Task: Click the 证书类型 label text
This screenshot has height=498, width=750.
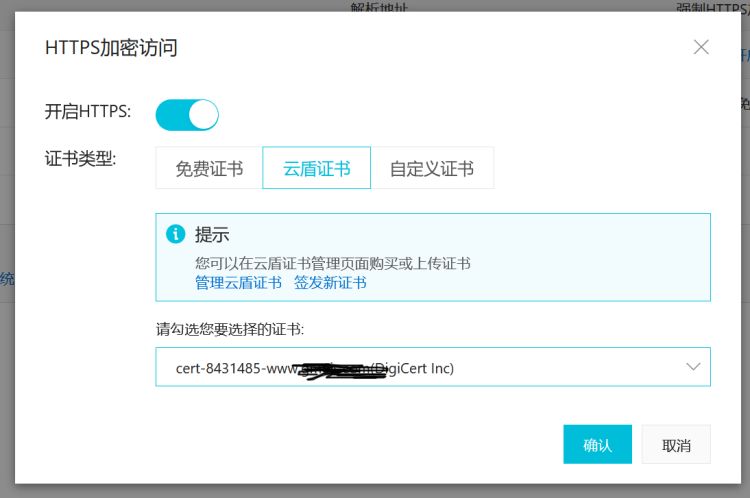Action: tap(80, 158)
